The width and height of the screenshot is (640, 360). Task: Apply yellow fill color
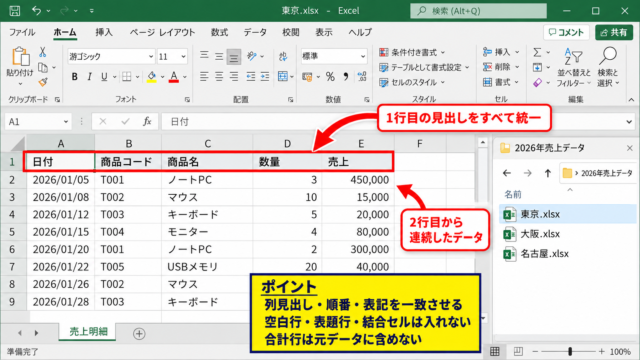152,76
